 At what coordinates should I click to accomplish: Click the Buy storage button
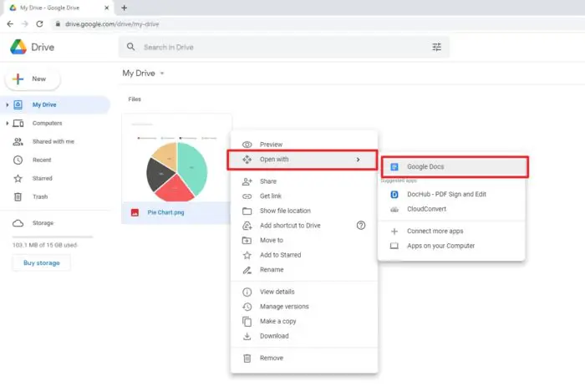coord(42,263)
